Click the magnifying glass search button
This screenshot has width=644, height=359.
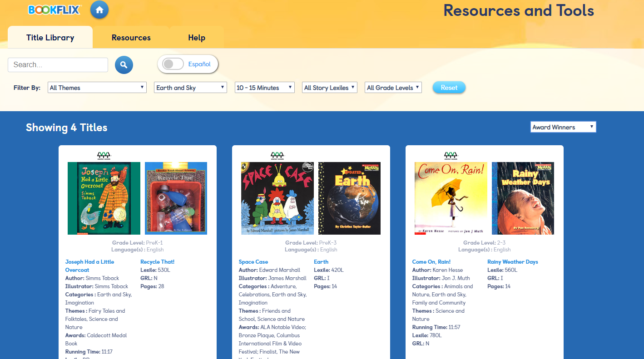coord(124,65)
